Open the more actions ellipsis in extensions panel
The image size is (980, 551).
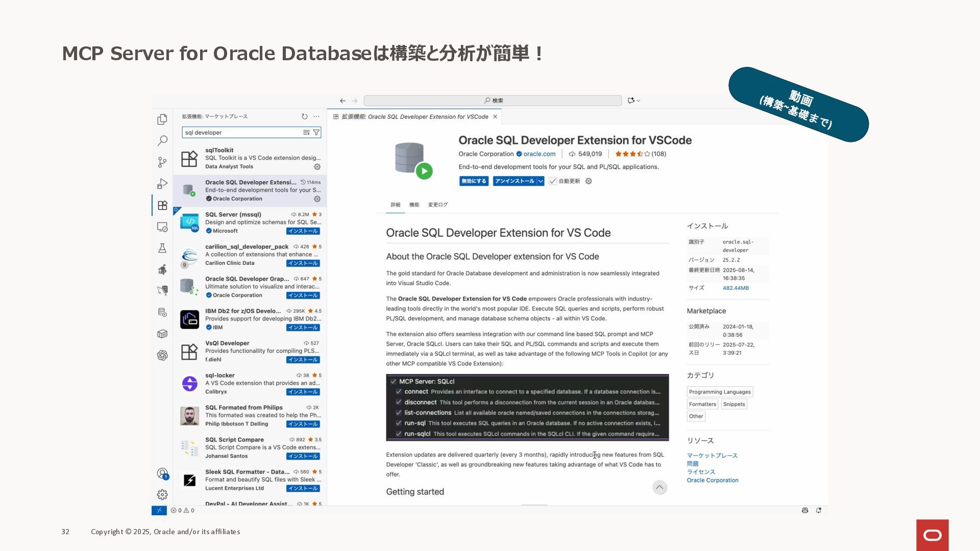316,116
